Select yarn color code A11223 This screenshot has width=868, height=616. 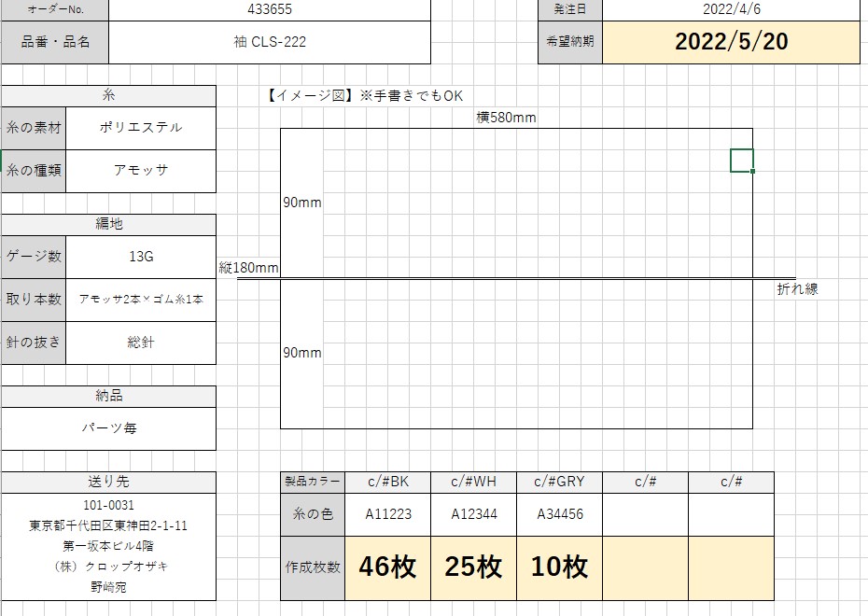click(388, 514)
